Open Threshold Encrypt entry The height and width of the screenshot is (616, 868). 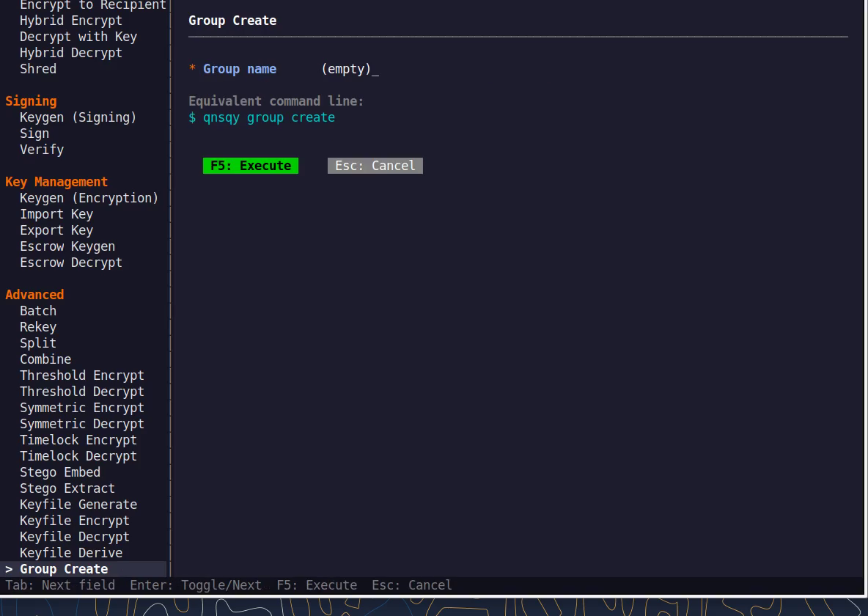pos(82,375)
